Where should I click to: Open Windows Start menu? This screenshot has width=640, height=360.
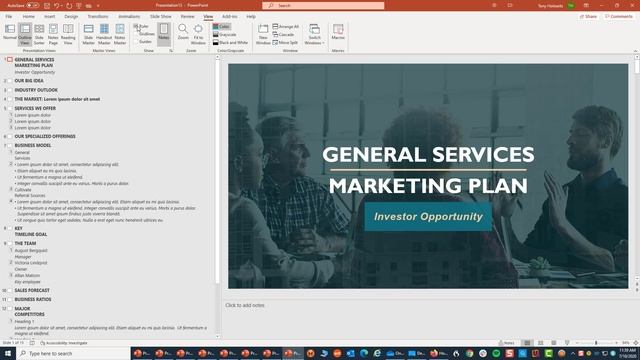8,353
